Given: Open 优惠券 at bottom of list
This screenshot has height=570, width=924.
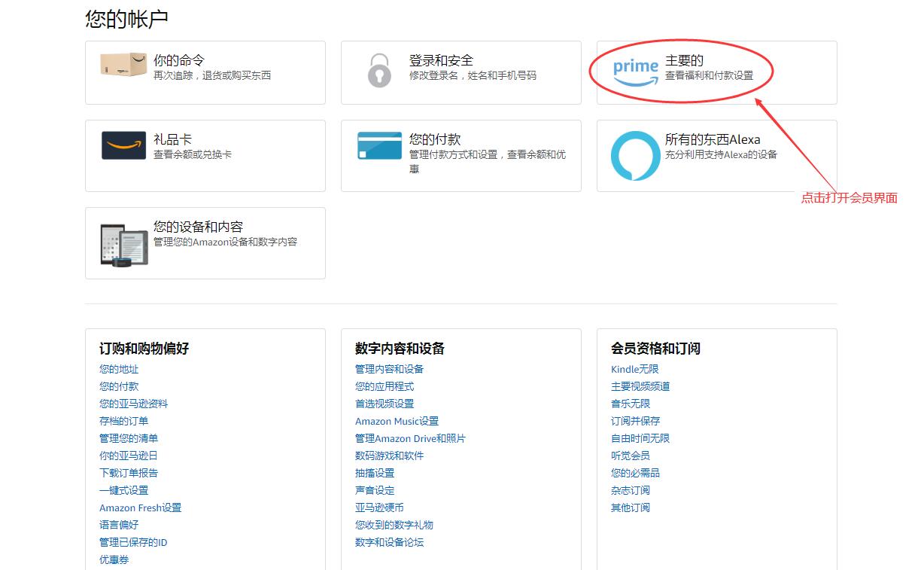Looking at the screenshot, I should (x=114, y=559).
